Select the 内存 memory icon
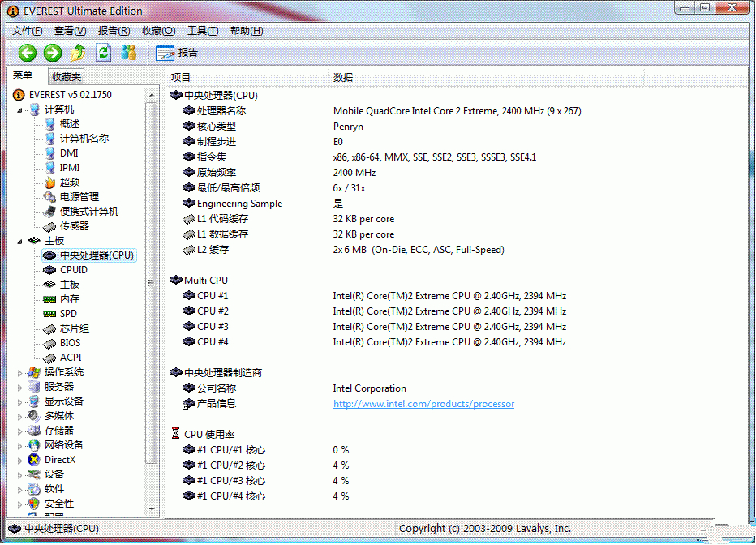 pyautogui.click(x=49, y=299)
